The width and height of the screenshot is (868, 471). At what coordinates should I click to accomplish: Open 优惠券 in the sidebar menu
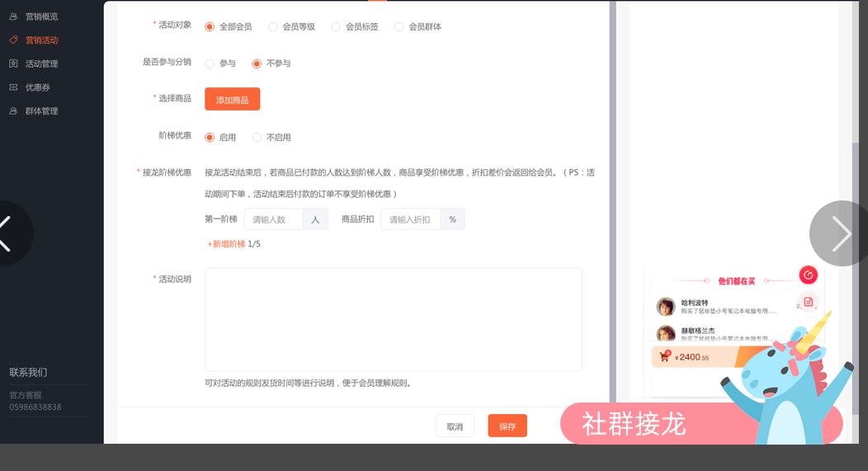click(38, 87)
